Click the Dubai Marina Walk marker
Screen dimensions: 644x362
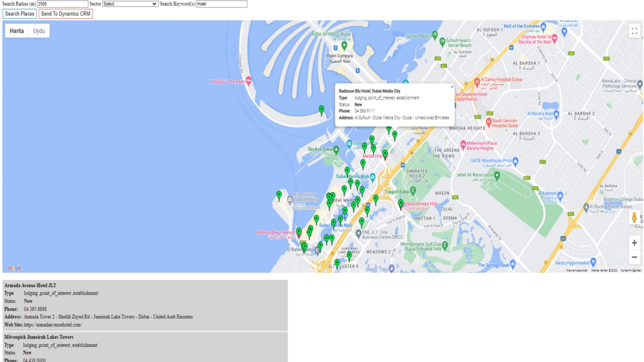click(x=373, y=176)
